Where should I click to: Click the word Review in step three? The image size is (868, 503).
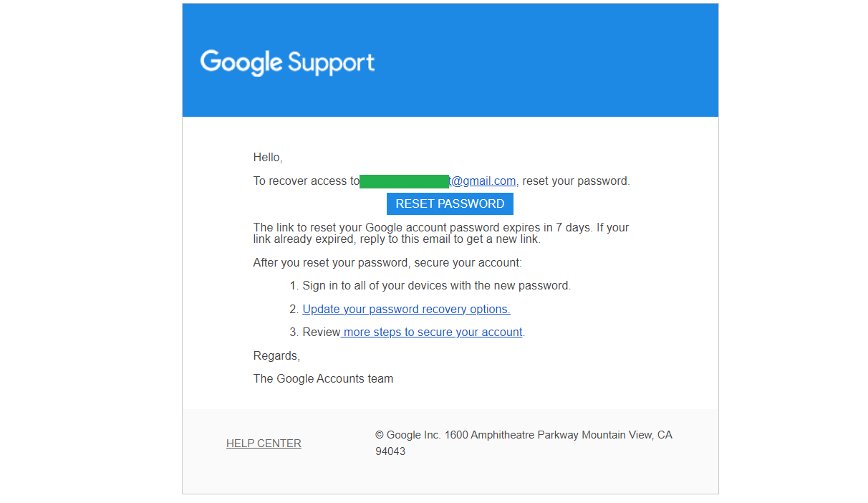(x=322, y=332)
